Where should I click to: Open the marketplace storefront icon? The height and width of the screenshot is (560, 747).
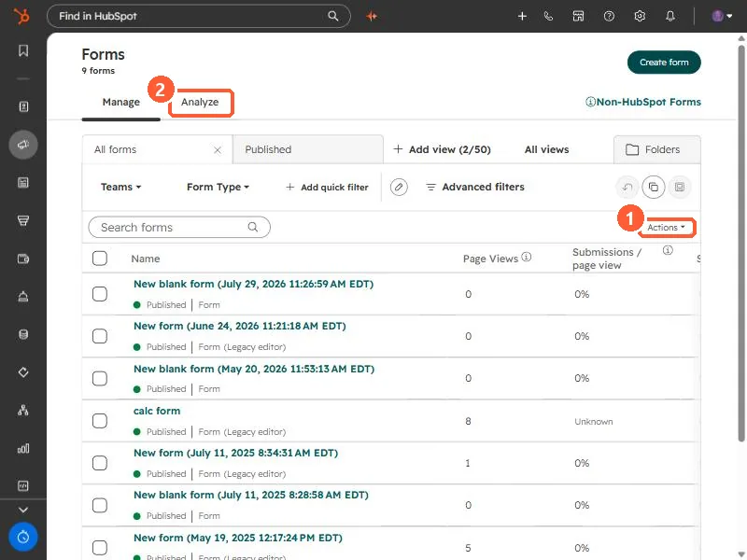click(578, 16)
